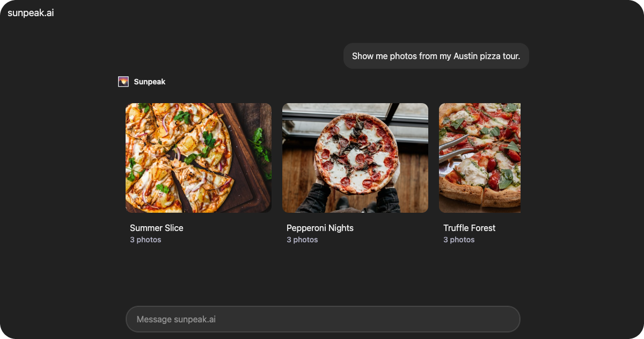Open the Summer Slice album thumbnail
This screenshot has width=644, height=339.
pyautogui.click(x=198, y=157)
